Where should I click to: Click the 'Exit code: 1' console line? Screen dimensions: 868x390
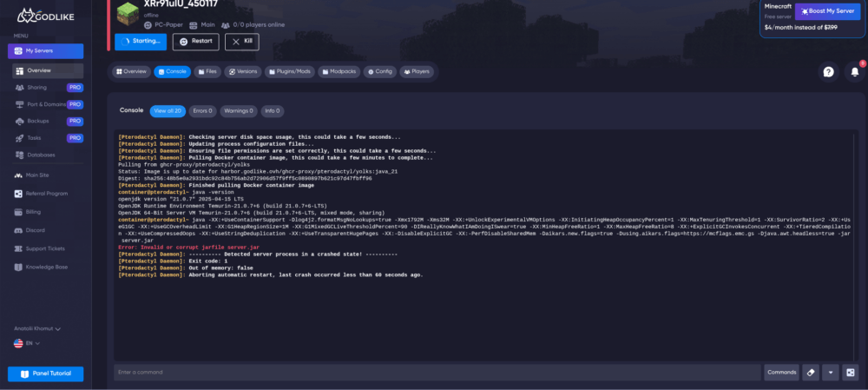[x=173, y=261]
